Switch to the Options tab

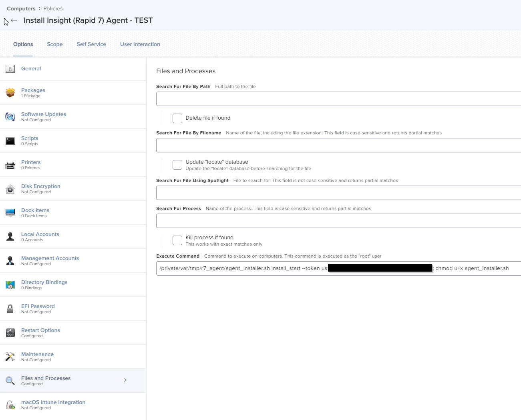coord(23,44)
